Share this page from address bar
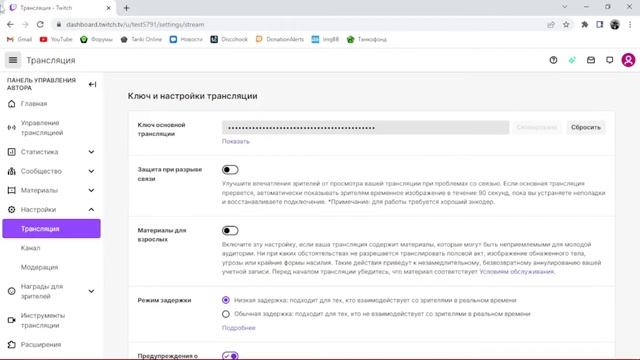 (x=551, y=24)
